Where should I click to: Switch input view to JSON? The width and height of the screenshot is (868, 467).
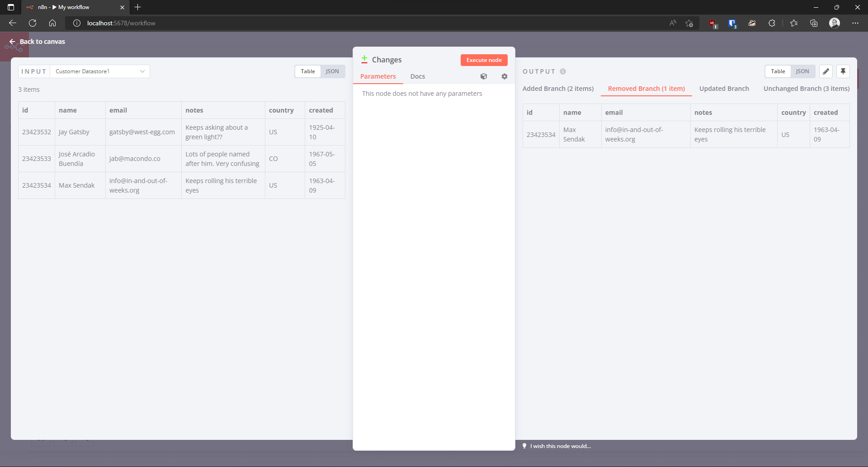point(332,71)
